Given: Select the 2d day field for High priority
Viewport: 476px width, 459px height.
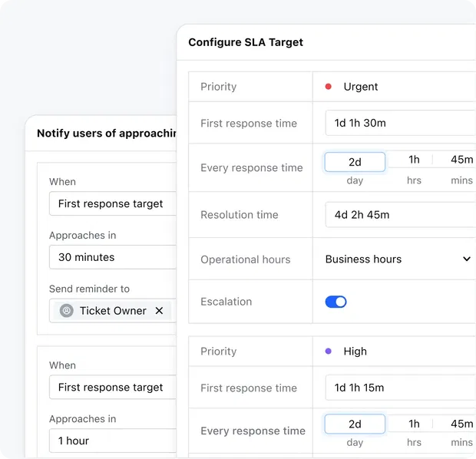Looking at the screenshot, I should click(355, 424).
